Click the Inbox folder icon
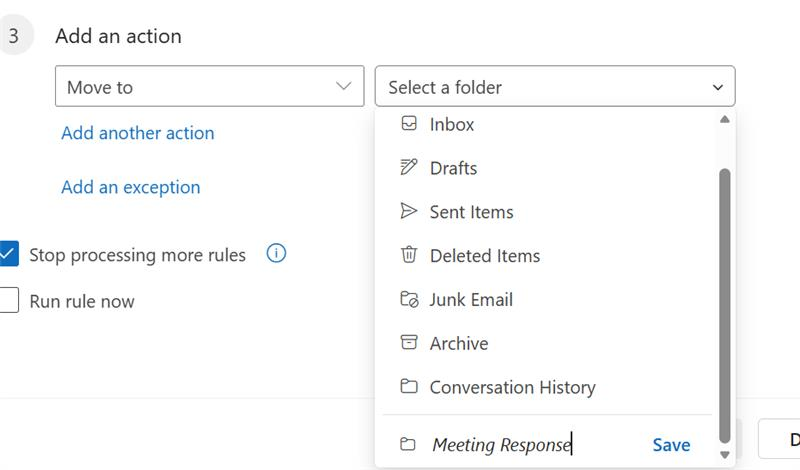This screenshot has height=470, width=800. pyautogui.click(x=408, y=124)
